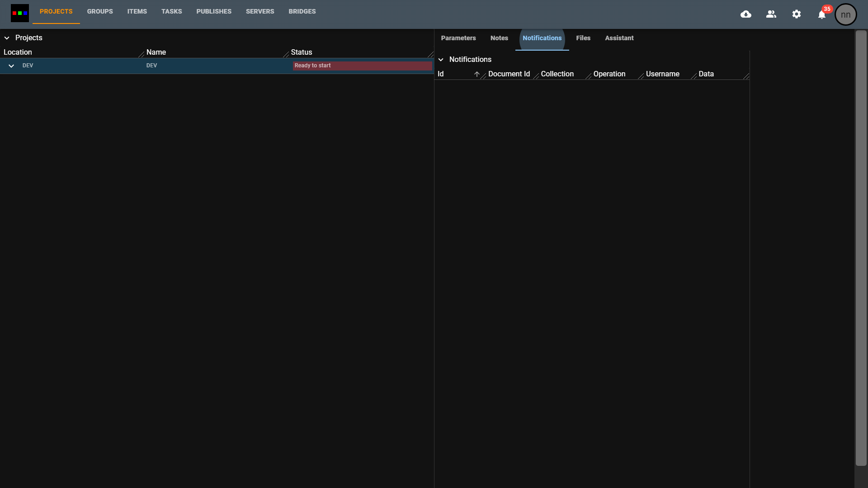
Task: Sort by the Collection column header
Action: tap(557, 74)
